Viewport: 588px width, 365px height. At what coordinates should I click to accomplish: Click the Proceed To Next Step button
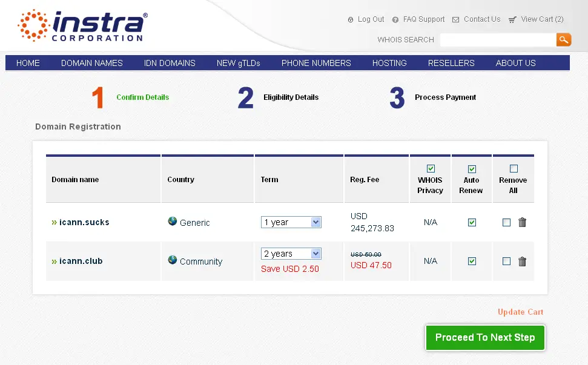tap(485, 337)
